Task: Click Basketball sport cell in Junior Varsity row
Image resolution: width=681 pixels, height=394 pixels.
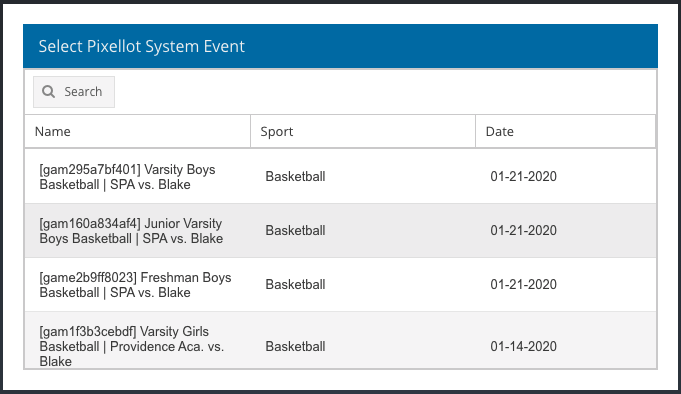Action: [x=295, y=230]
